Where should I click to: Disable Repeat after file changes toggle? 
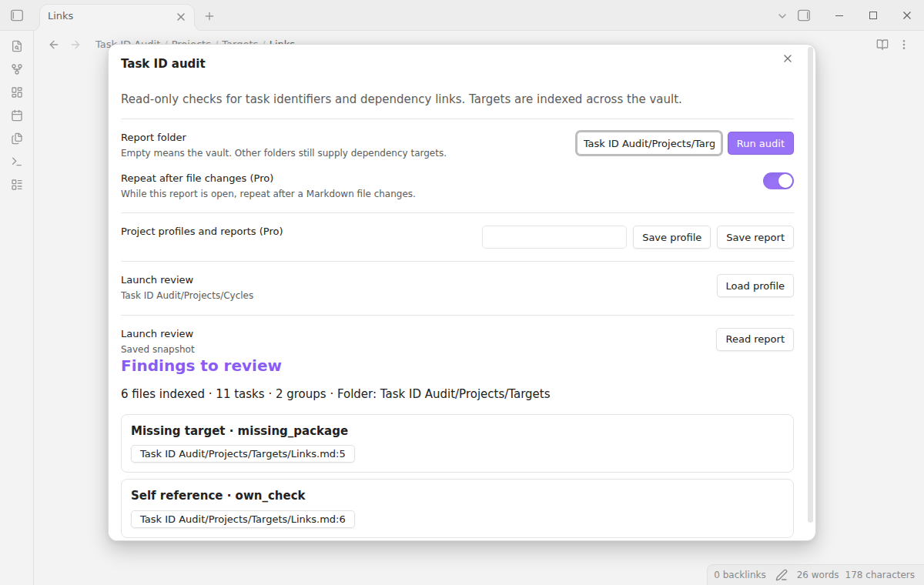778,181
